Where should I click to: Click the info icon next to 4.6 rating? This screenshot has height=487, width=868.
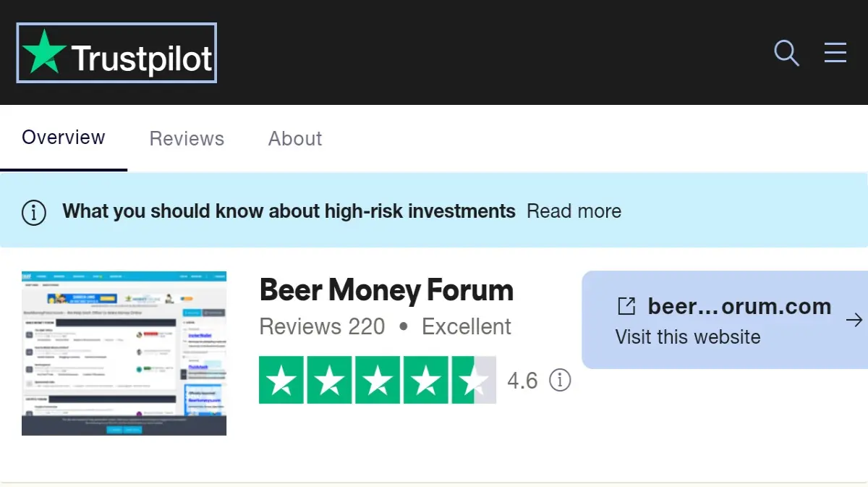pyautogui.click(x=560, y=380)
